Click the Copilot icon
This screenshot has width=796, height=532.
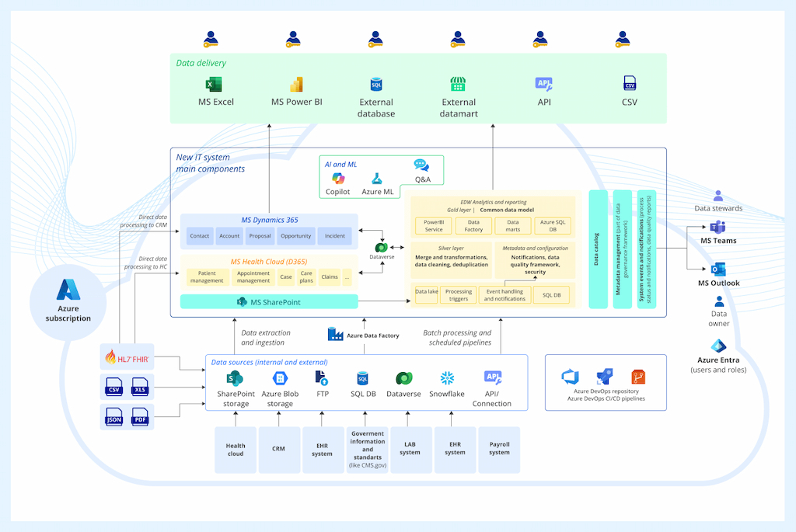[337, 179]
